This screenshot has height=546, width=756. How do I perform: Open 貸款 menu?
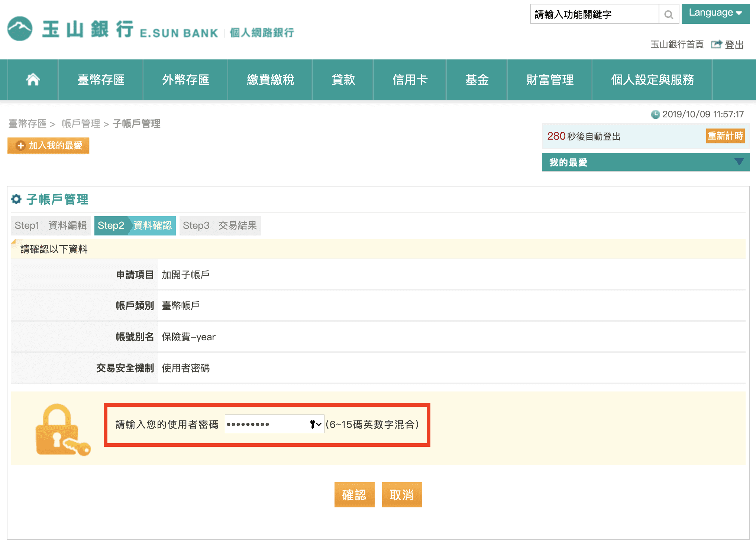(x=343, y=79)
